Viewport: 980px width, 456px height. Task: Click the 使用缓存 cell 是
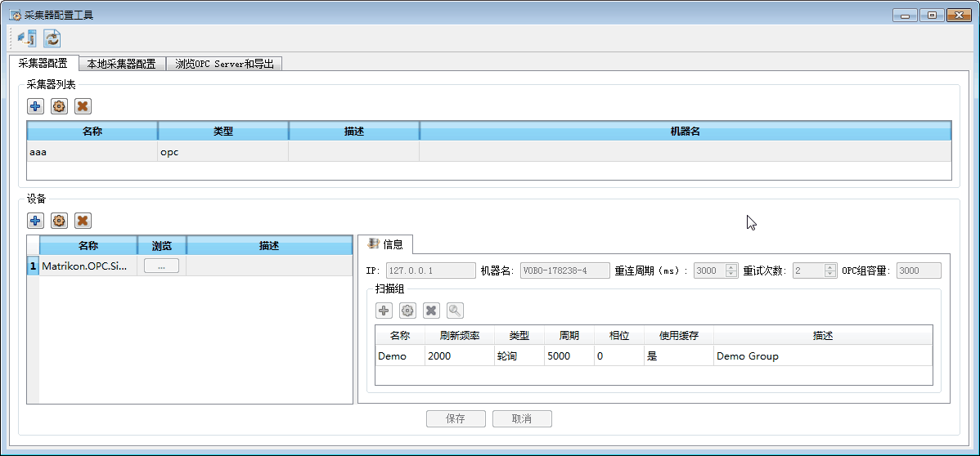(x=679, y=356)
